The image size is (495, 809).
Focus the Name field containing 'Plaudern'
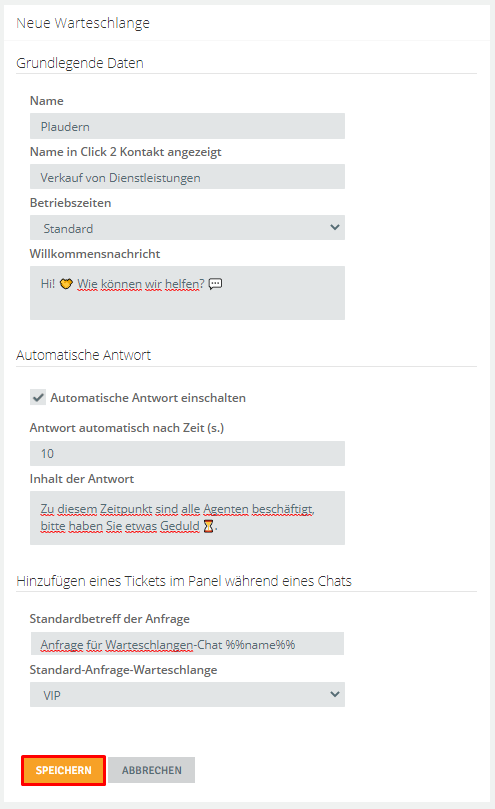187,126
